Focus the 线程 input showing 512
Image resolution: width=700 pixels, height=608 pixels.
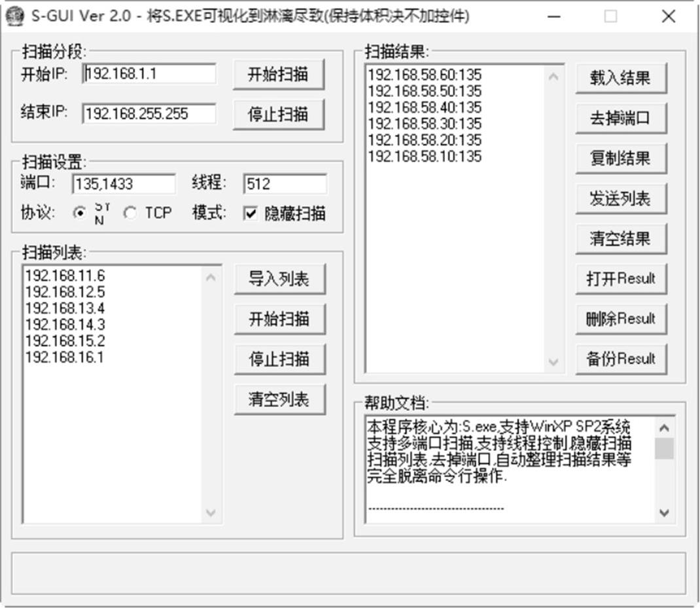coord(285,184)
